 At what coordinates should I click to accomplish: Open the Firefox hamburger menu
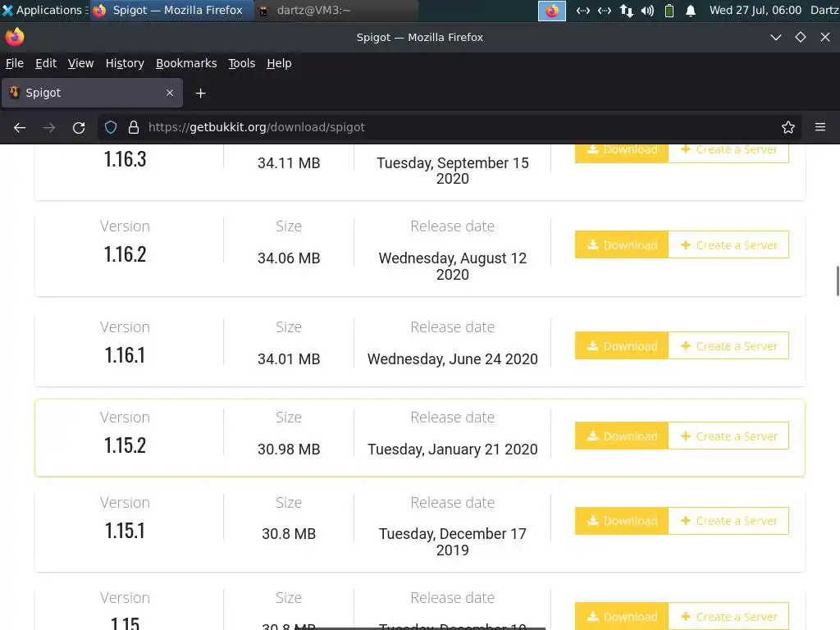[820, 127]
